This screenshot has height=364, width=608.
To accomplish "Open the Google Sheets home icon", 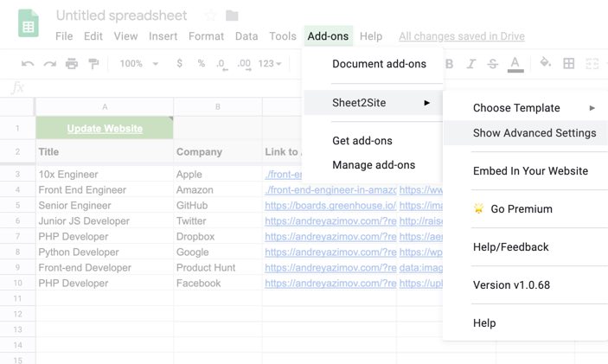I will click(x=29, y=23).
